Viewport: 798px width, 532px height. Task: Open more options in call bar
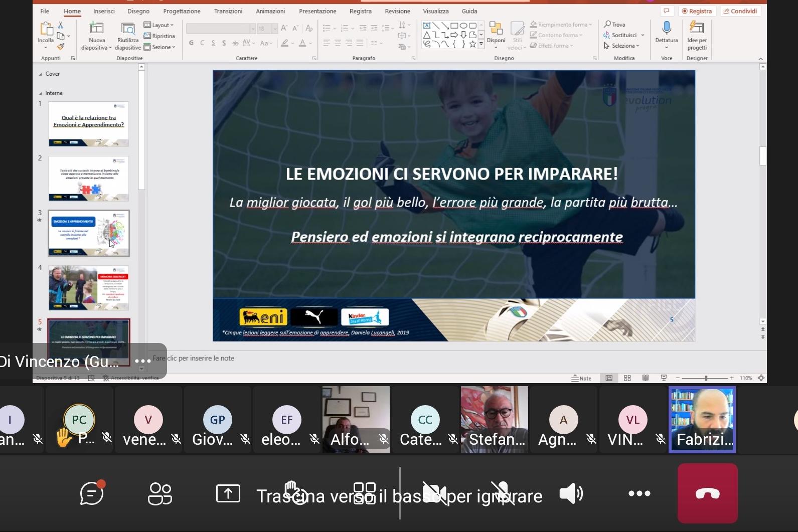click(x=639, y=494)
